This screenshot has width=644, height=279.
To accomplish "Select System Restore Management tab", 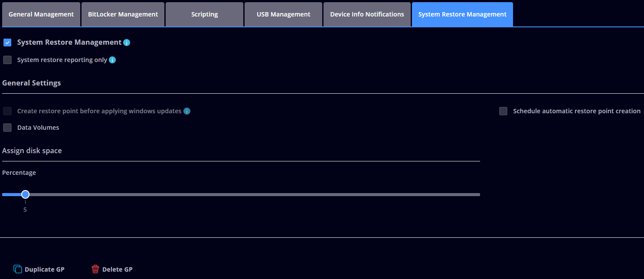I will click(462, 14).
